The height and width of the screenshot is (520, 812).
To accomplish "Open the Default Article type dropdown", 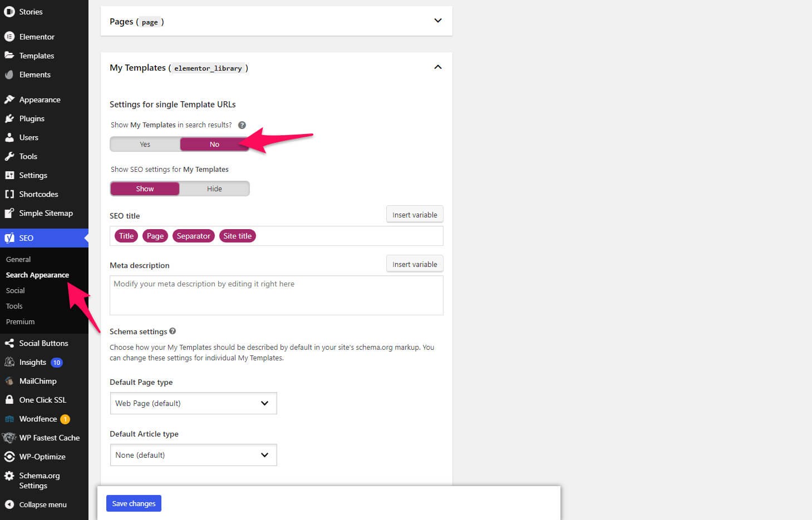I will click(x=193, y=455).
